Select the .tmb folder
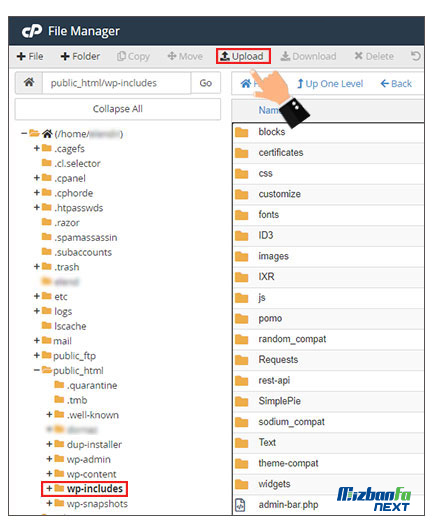This screenshot has width=433, height=524. [x=71, y=400]
